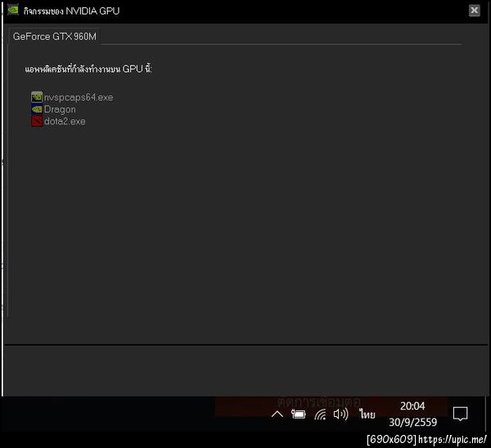Viewport: 491px width, 448px height.
Task: Click the Dragon NVIDIA icon
Action: pyautogui.click(x=37, y=110)
